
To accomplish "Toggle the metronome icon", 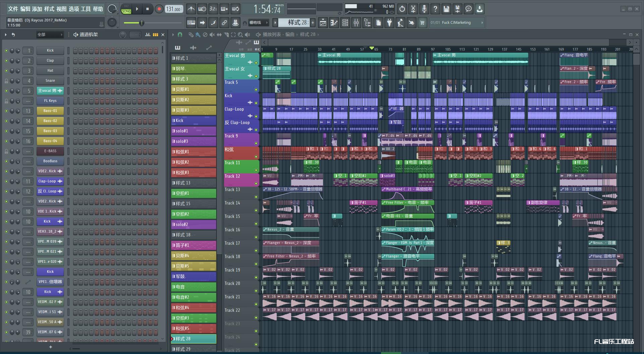I will (x=191, y=9).
